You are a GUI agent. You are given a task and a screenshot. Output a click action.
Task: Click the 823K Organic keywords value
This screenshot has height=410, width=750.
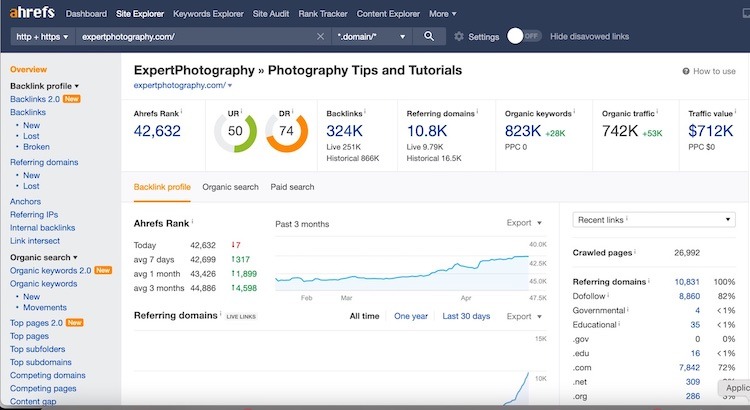[x=523, y=131]
